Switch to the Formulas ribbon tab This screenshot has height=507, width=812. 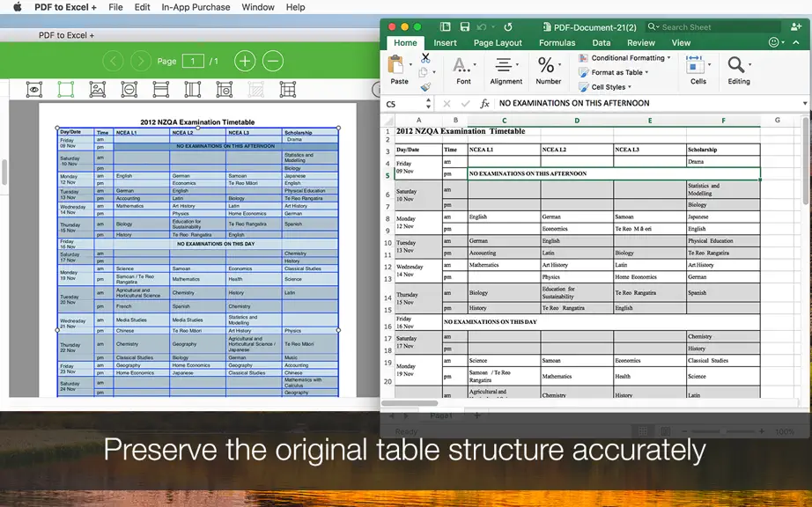pos(557,43)
